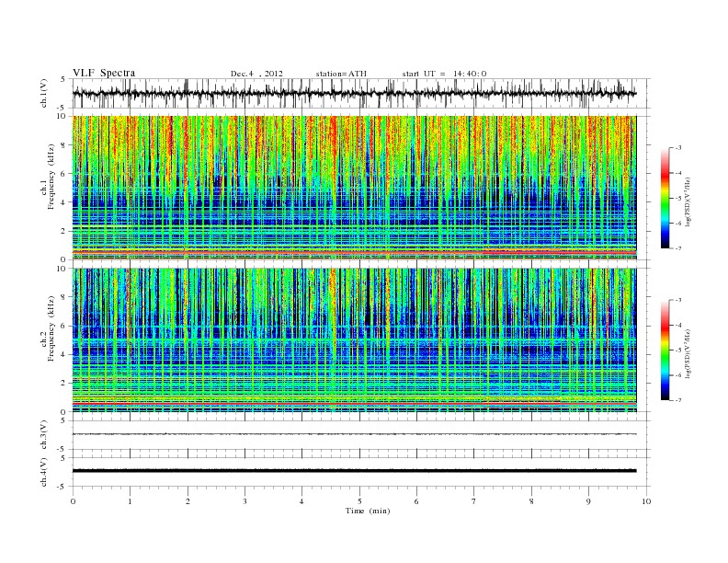
Task: Click the "-3" tick on ch.1 color bar
Action: [x=678, y=148]
